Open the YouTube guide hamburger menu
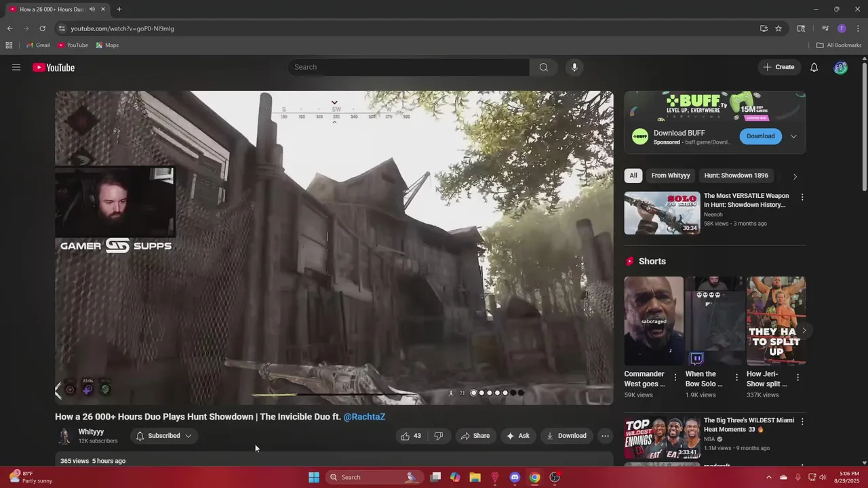 tap(16, 67)
